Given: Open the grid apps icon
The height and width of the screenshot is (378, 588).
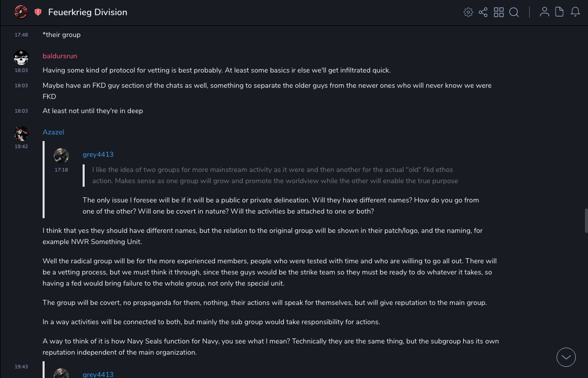Looking at the screenshot, I should point(499,12).
